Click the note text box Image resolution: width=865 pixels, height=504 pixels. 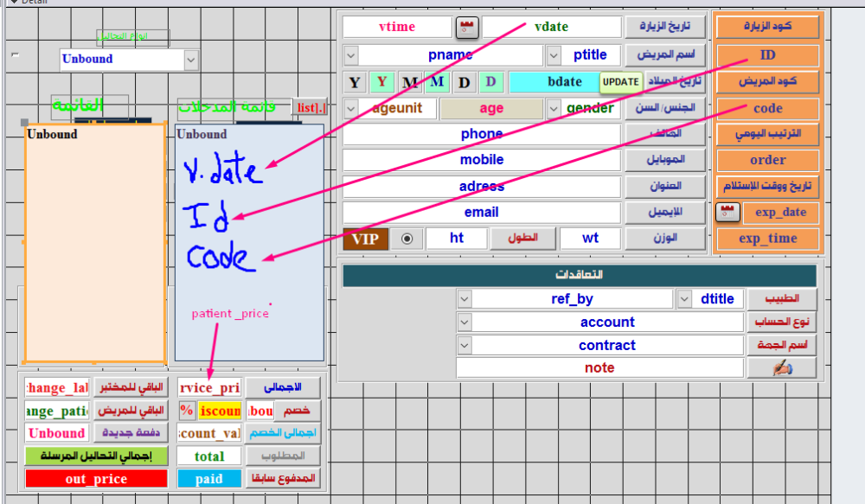point(599,367)
